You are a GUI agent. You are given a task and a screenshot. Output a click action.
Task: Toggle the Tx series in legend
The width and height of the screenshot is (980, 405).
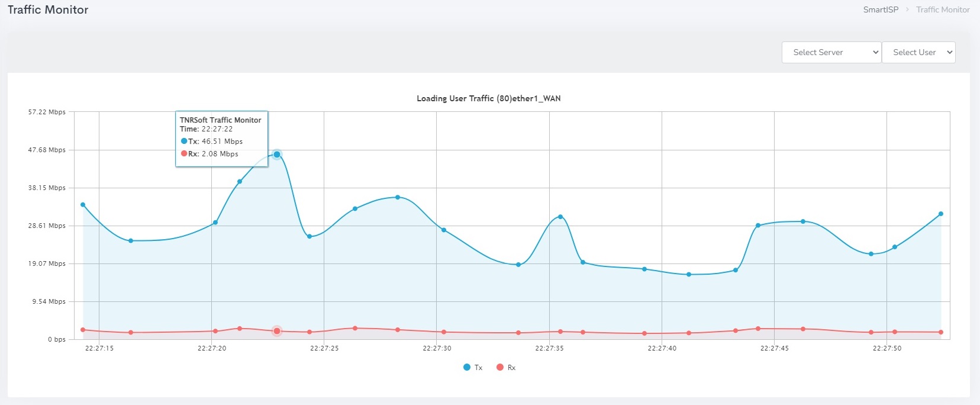478,368
